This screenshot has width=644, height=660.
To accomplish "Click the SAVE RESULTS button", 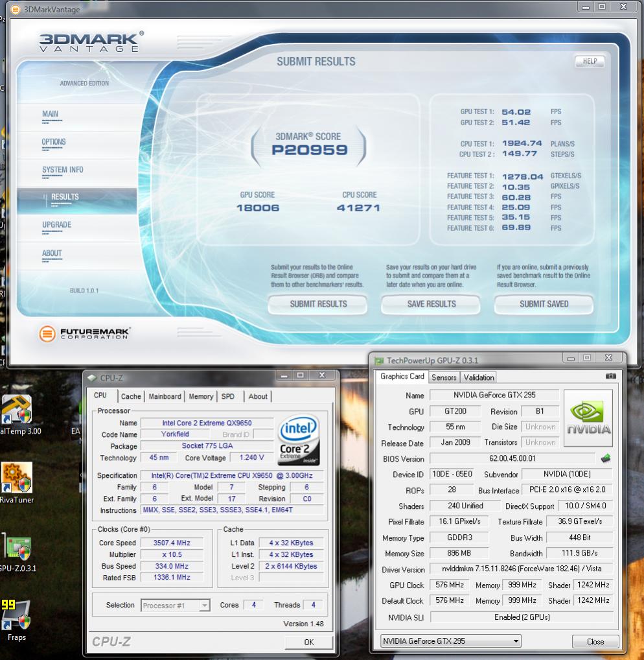I will pos(431,304).
